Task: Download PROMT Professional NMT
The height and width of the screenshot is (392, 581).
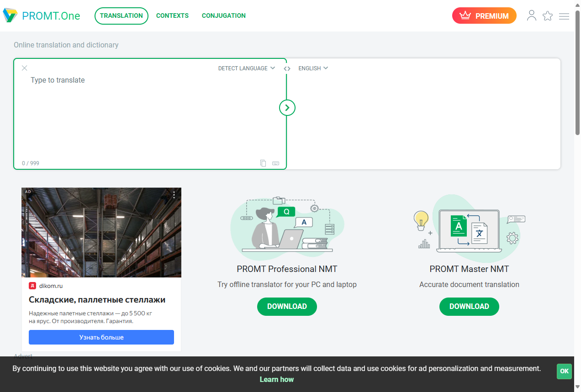Action: pyautogui.click(x=287, y=306)
